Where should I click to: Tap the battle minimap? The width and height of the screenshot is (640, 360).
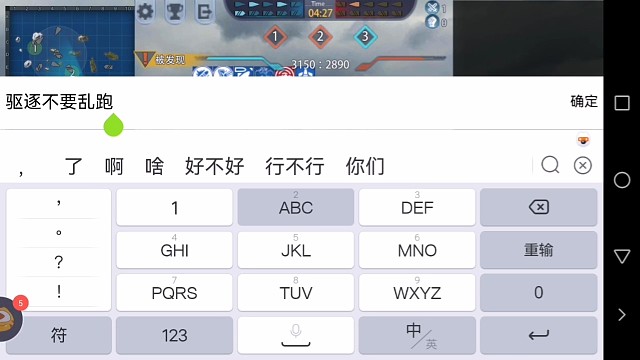pyautogui.click(x=70, y=41)
